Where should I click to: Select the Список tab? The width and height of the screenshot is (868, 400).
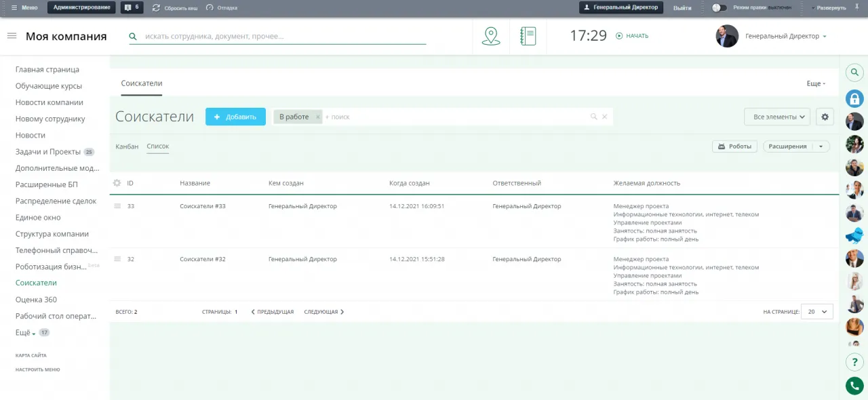pyautogui.click(x=158, y=146)
